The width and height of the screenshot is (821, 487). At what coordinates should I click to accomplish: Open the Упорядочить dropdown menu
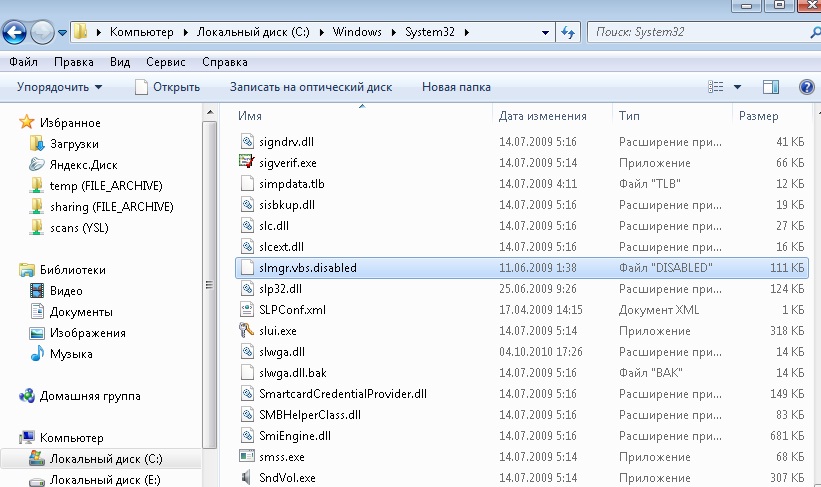[x=59, y=87]
